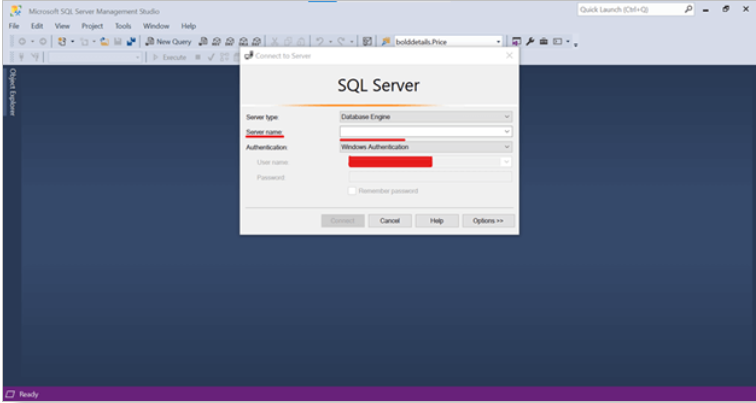Click the Properties wrench icon
The width and height of the screenshot is (756, 403).
tap(530, 42)
